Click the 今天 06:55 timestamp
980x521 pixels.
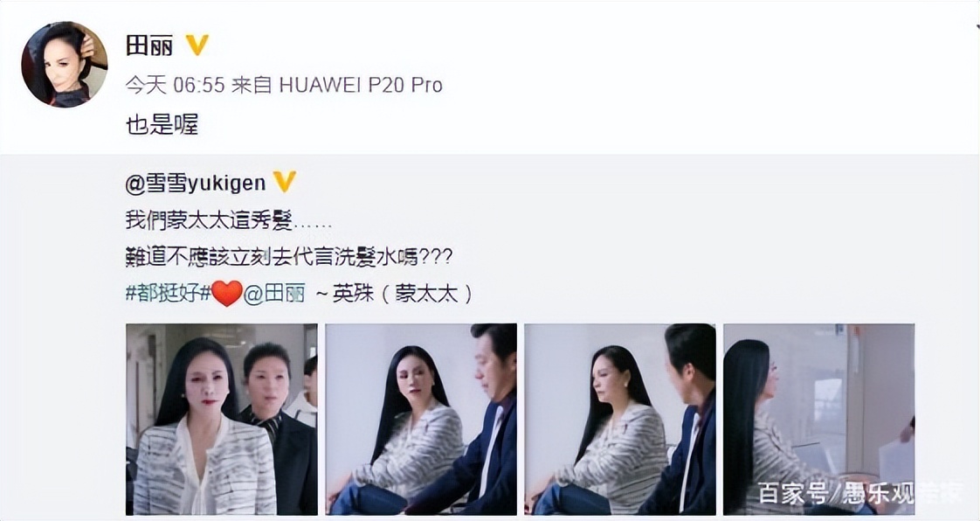(175, 85)
